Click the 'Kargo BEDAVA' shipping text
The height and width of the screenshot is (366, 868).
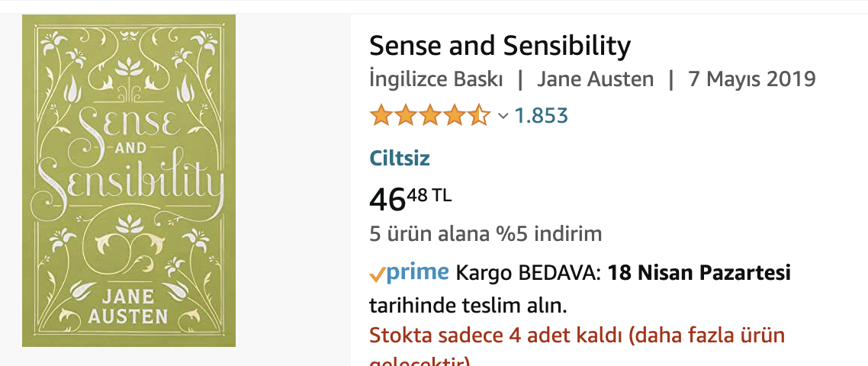click(x=527, y=272)
